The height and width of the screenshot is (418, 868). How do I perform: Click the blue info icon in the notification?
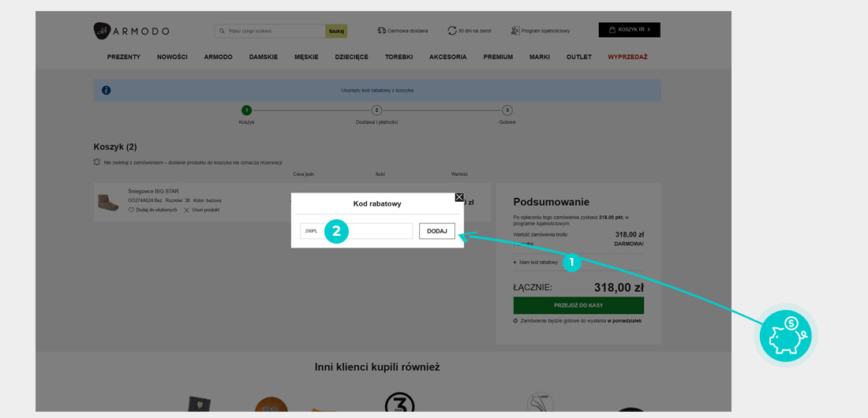(107, 90)
